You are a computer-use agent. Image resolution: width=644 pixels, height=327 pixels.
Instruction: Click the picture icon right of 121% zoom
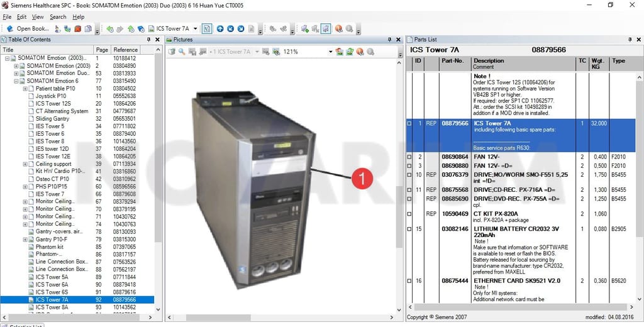[339, 52]
